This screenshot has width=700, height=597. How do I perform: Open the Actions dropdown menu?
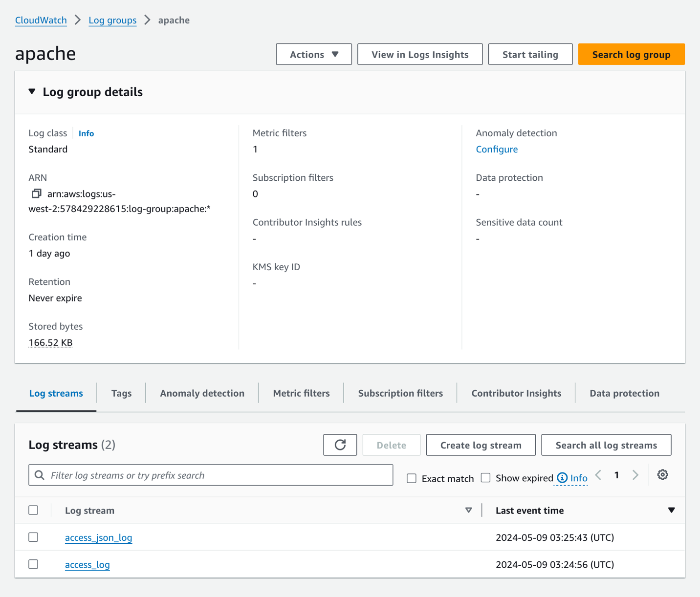(x=314, y=54)
